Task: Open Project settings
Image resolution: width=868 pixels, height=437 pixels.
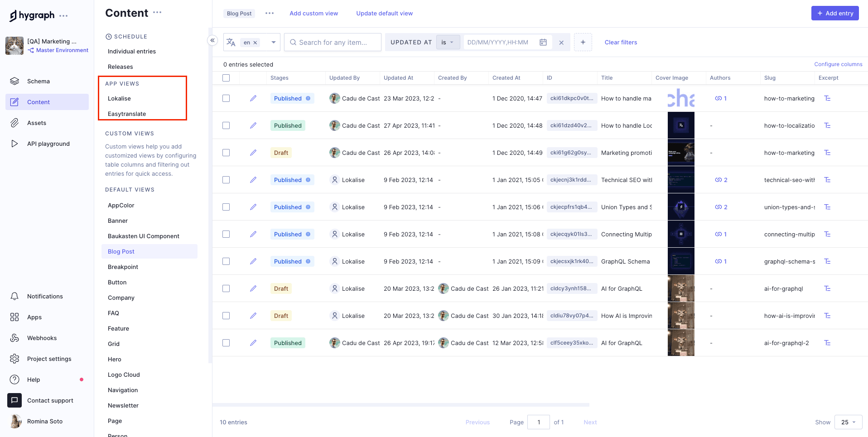Action: click(49, 359)
